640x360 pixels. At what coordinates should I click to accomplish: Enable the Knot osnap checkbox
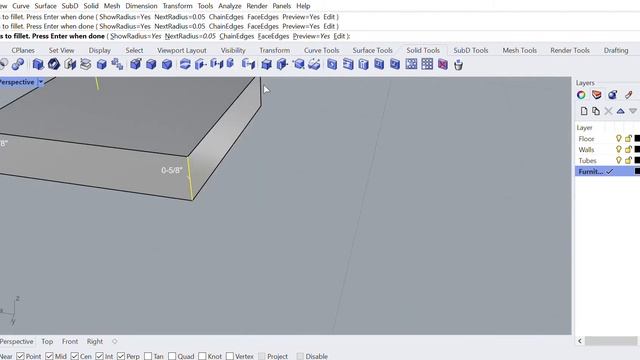(x=202, y=356)
